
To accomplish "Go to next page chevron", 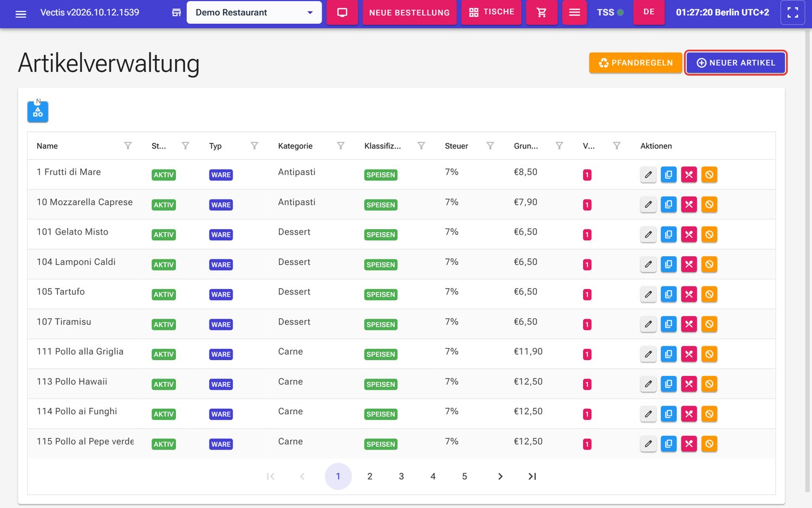I will 500,477.
